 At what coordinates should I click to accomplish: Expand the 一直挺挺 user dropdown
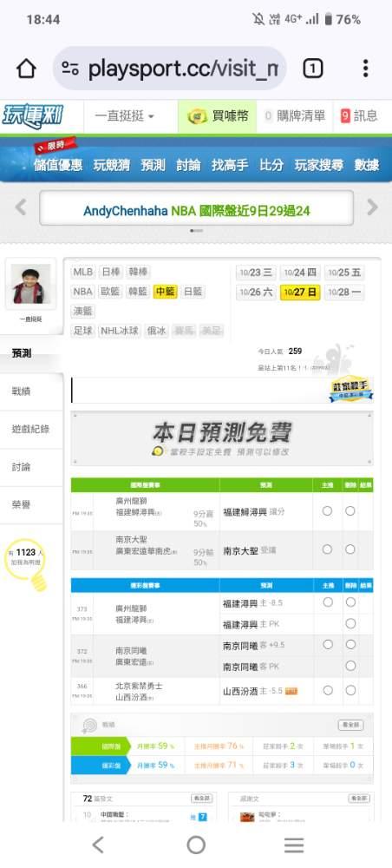124,116
